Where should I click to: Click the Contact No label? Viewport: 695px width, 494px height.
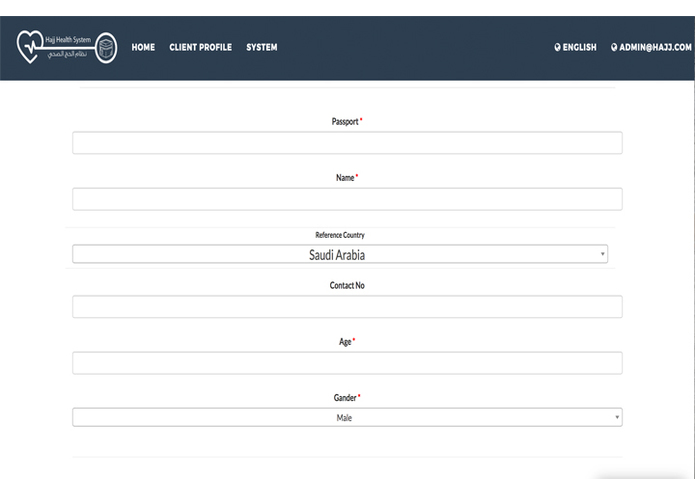(x=347, y=285)
